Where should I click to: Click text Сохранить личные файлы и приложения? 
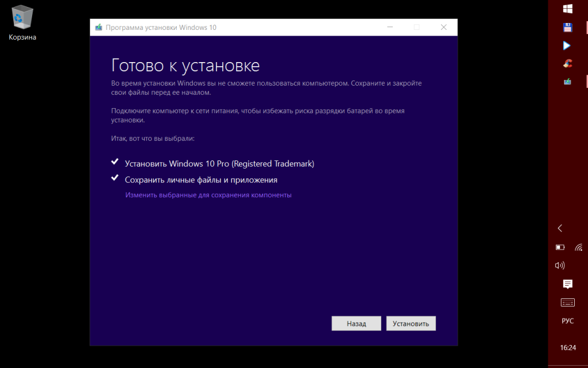point(201,180)
